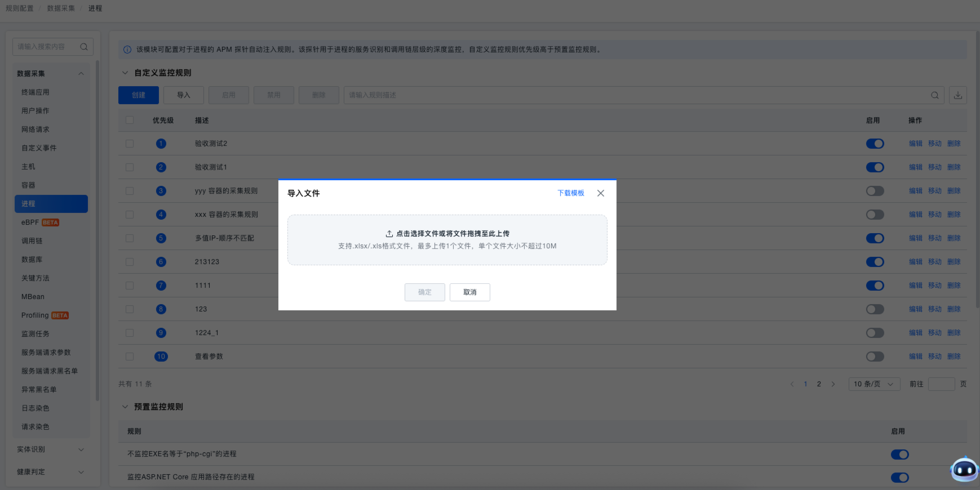Click the page jump input field
Image resolution: width=980 pixels, height=490 pixels.
(x=941, y=384)
